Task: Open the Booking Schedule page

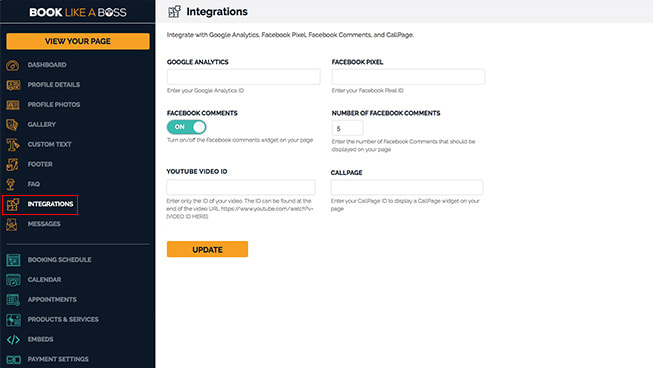Action: pyautogui.click(x=60, y=260)
